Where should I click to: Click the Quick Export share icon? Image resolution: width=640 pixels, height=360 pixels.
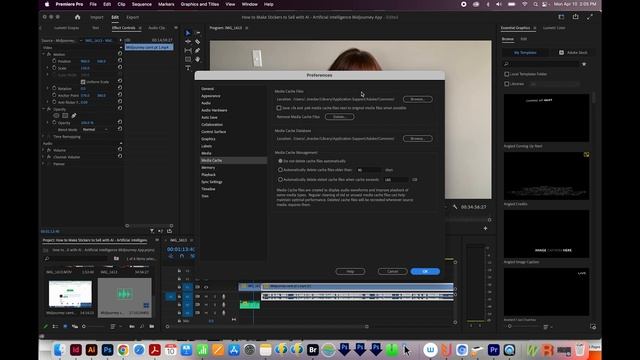click(x=576, y=17)
